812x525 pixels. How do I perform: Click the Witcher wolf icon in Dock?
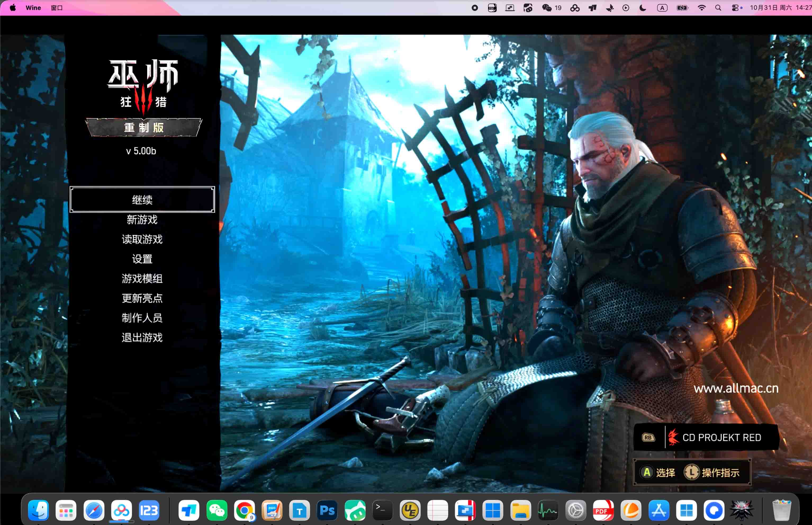coord(742,510)
